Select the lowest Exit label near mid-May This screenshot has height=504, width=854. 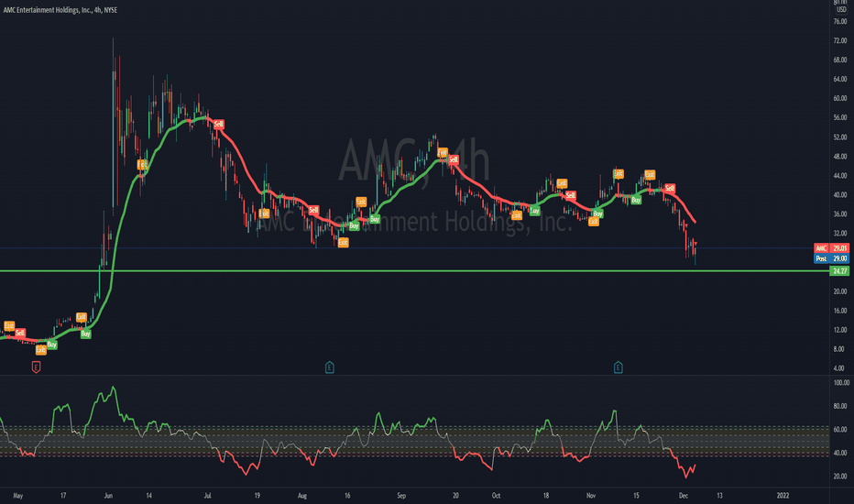pos(41,350)
